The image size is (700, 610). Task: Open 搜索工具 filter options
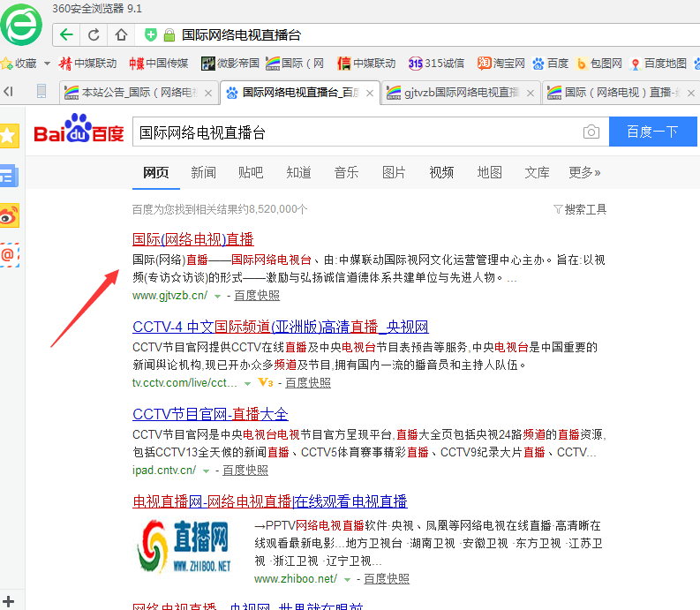coord(580,209)
